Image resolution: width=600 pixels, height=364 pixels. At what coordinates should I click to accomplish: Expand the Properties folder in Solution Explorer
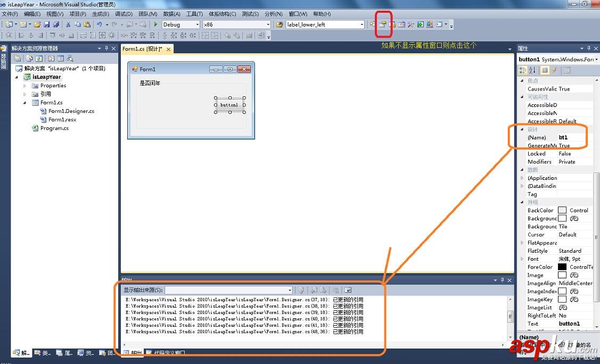coord(25,86)
